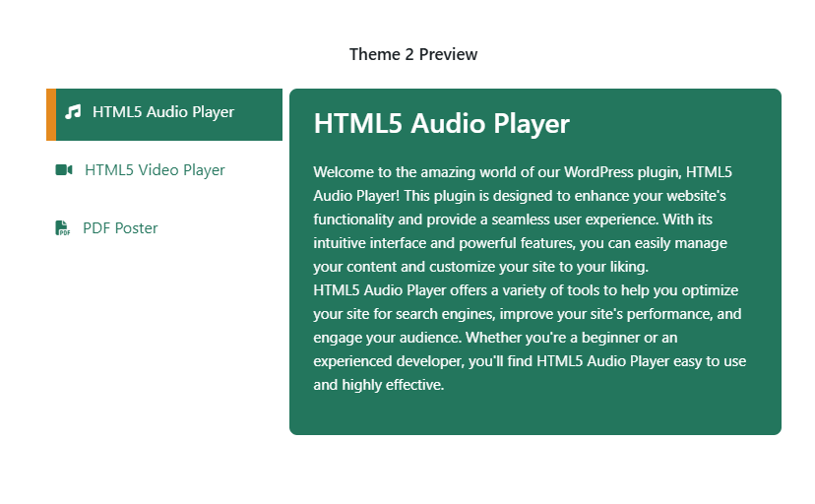Click the HTML5 Audio Player content heading
This screenshot has height=504, width=815.
point(441,124)
